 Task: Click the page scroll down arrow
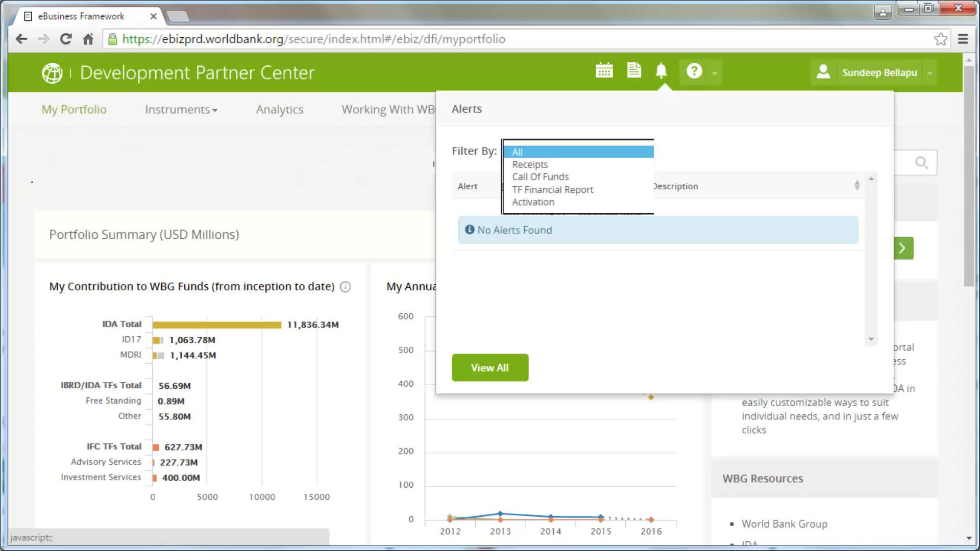(x=968, y=538)
